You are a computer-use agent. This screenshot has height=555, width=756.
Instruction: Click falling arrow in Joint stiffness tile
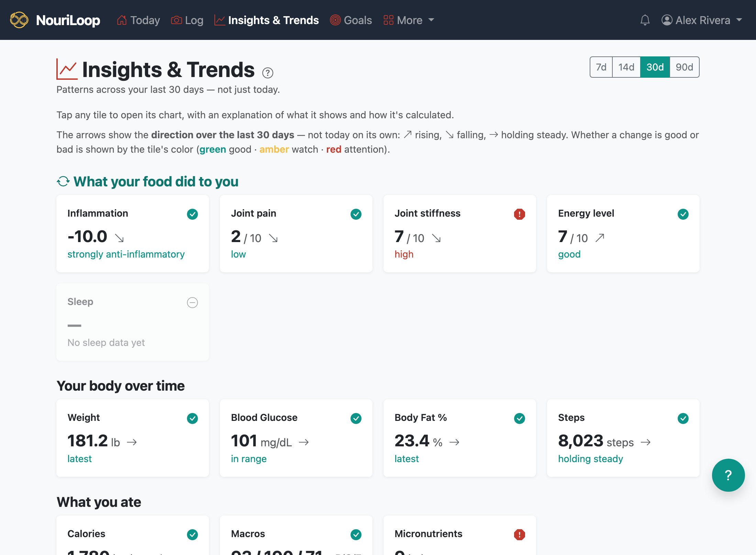click(x=436, y=238)
